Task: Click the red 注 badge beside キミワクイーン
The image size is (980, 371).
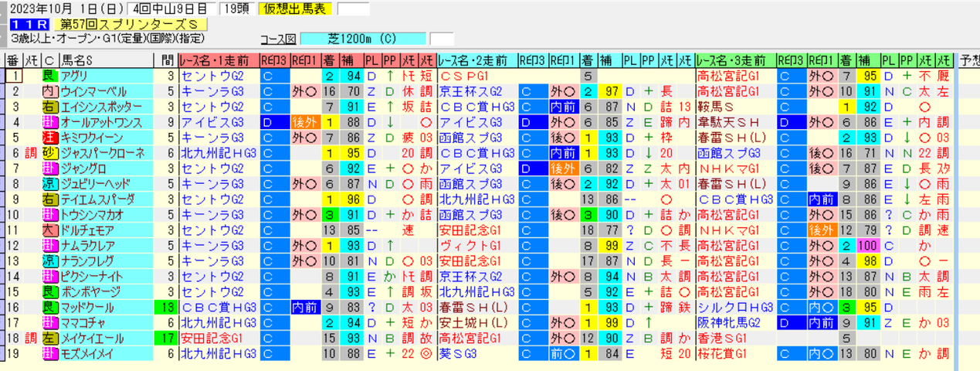Action: pyautogui.click(x=49, y=138)
